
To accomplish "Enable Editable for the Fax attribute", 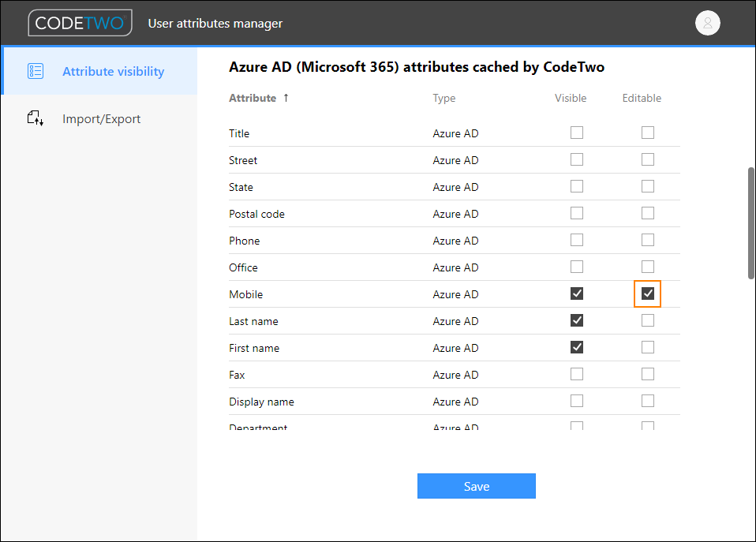I will point(648,374).
